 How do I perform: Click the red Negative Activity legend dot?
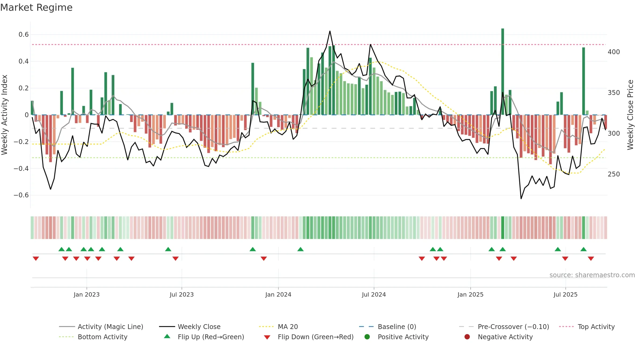pyautogui.click(x=467, y=337)
